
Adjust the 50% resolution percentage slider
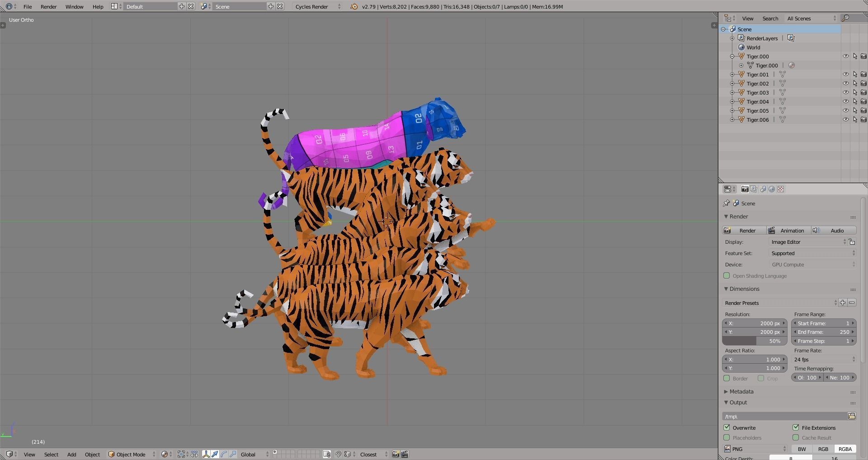click(755, 341)
